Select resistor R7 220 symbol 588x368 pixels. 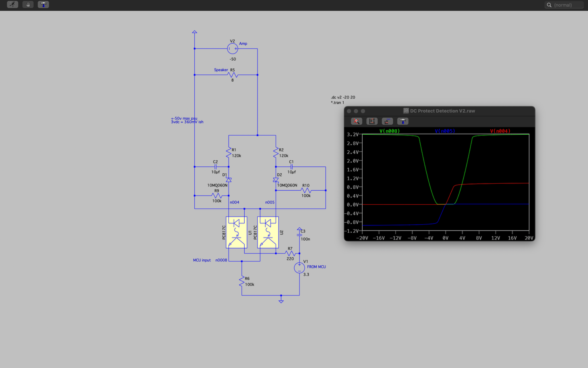[290, 253]
